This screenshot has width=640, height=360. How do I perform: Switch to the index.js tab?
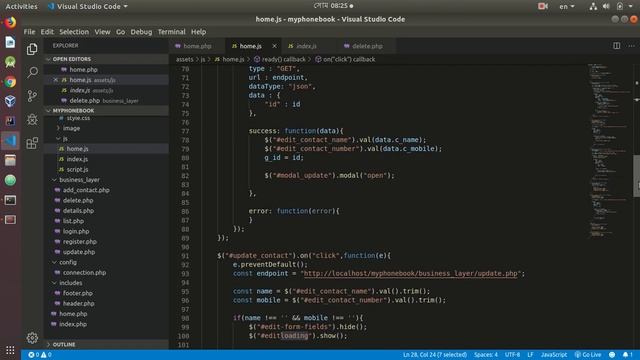point(306,46)
